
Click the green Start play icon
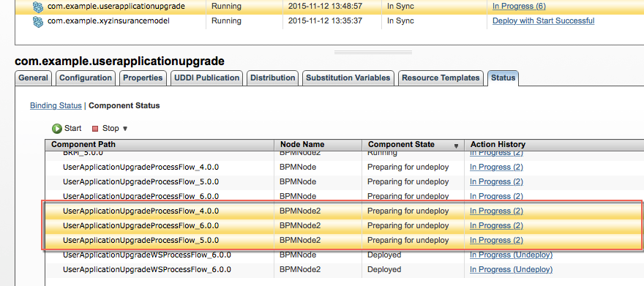(x=56, y=129)
